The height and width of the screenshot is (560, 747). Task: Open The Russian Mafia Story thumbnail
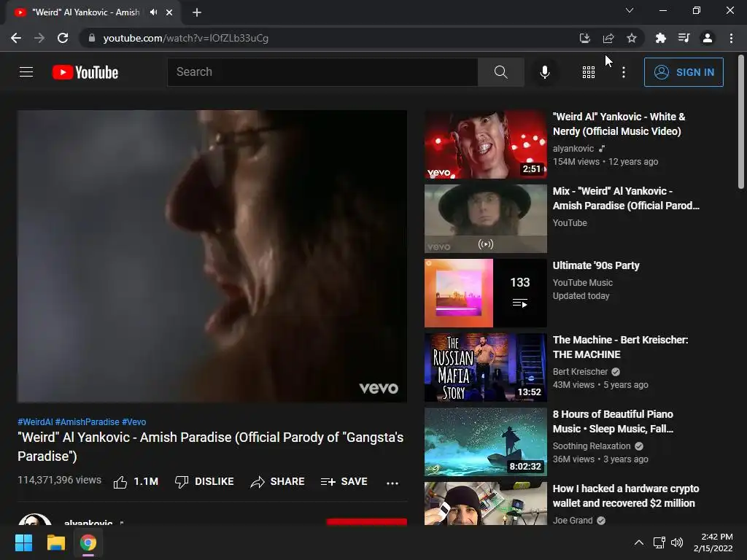pyautogui.click(x=485, y=367)
